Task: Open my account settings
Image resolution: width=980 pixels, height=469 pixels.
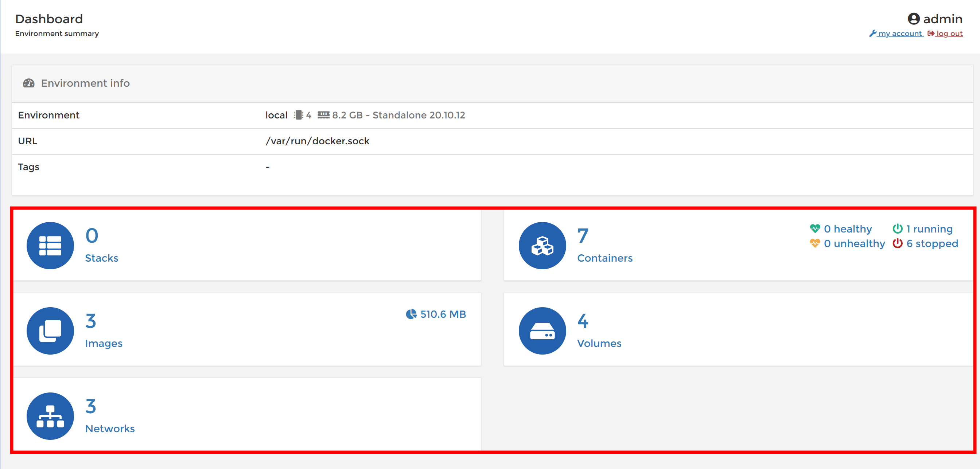Action: point(900,34)
